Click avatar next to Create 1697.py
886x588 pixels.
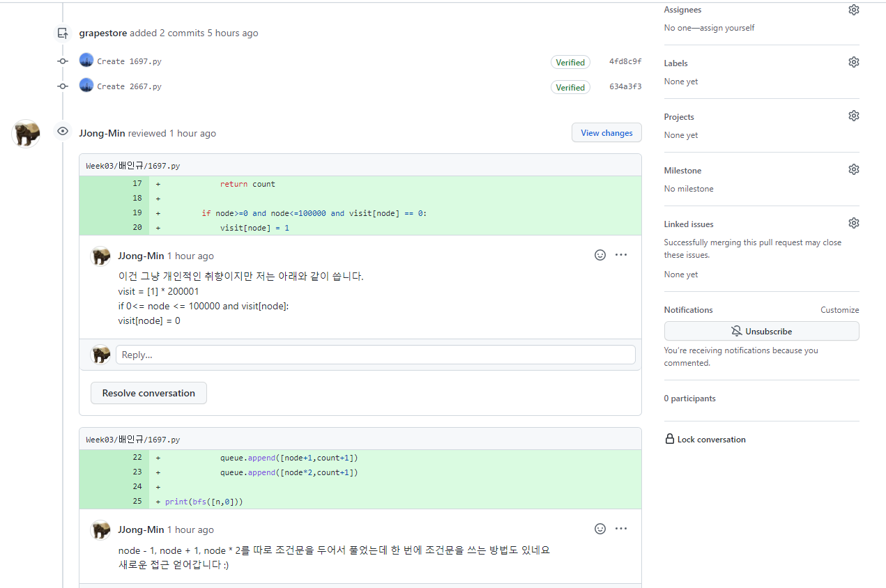pos(86,61)
